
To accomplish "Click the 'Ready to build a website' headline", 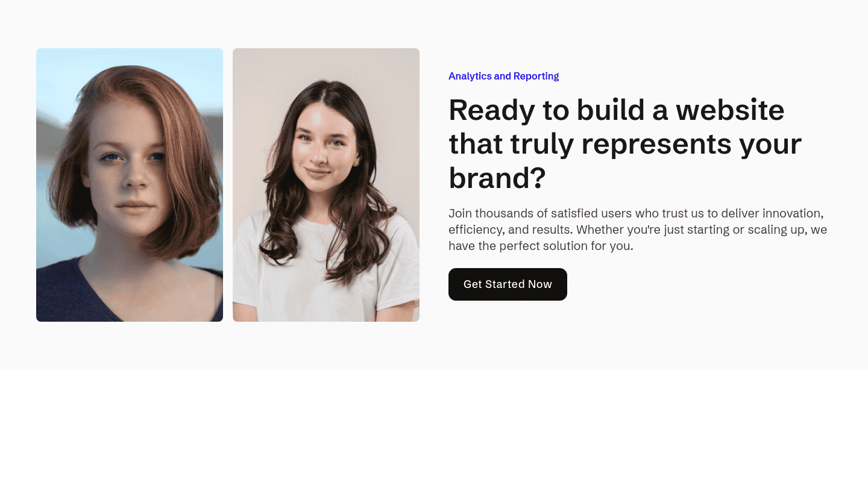I will pyautogui.click(x=625, y=144).
